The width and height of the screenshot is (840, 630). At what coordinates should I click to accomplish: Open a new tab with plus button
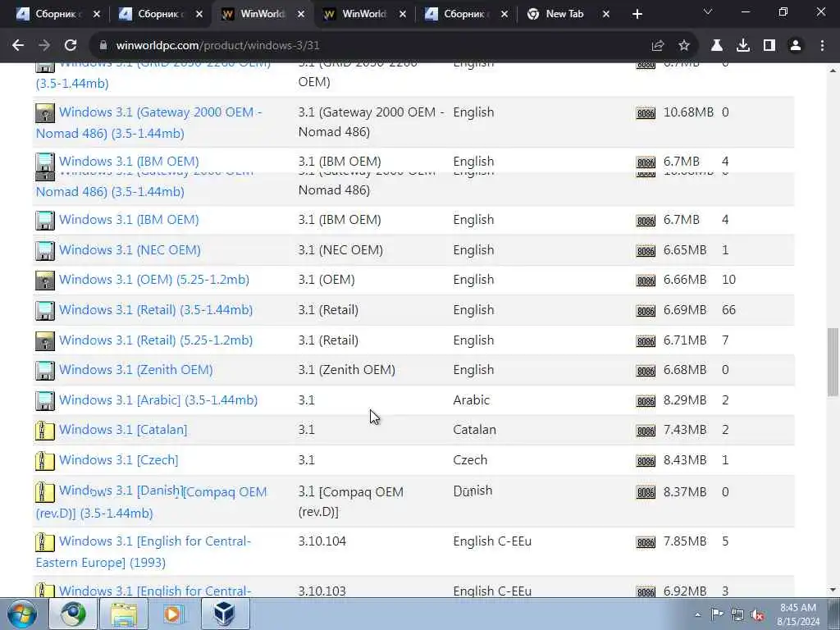click(637, 14)
